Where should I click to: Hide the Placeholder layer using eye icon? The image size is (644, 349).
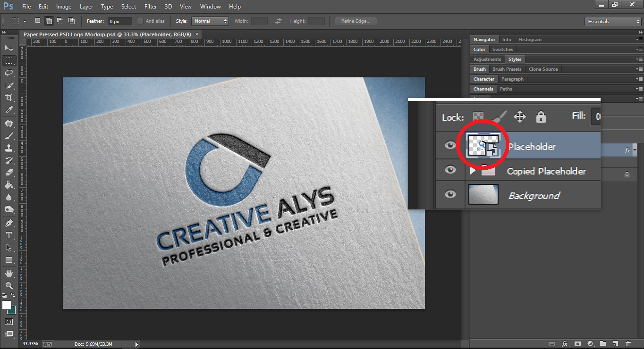450,145
